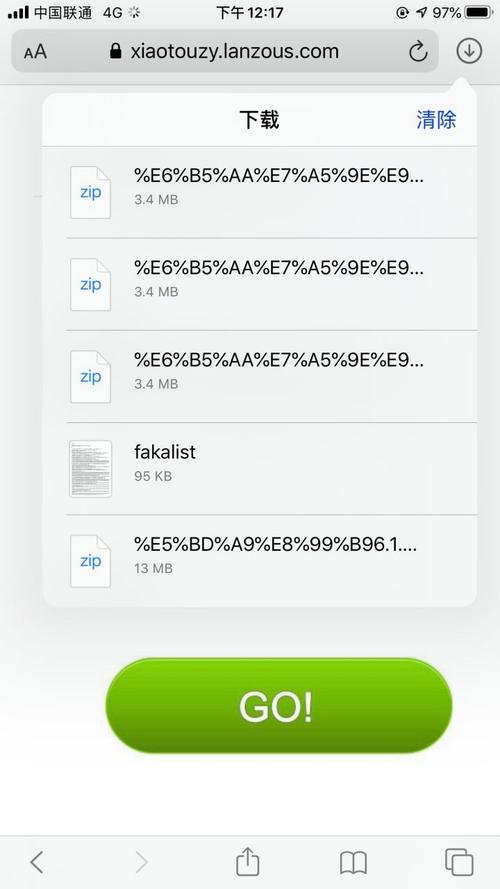Image resolution: width=500 pixels, height=889 pixels.
Task: Tap the xiaotouzy.lanzous.com address field
Action: [224, 52]
